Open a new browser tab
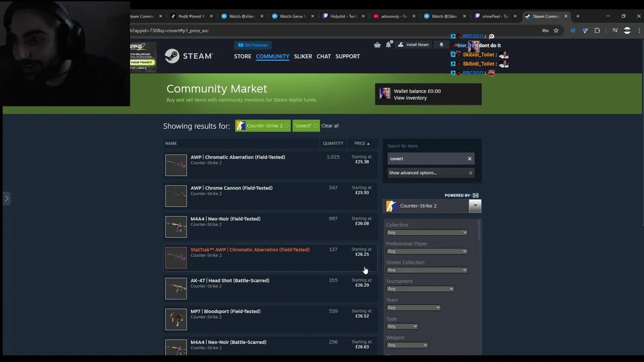Screen dimensions: 644x362 pos(578,16)
